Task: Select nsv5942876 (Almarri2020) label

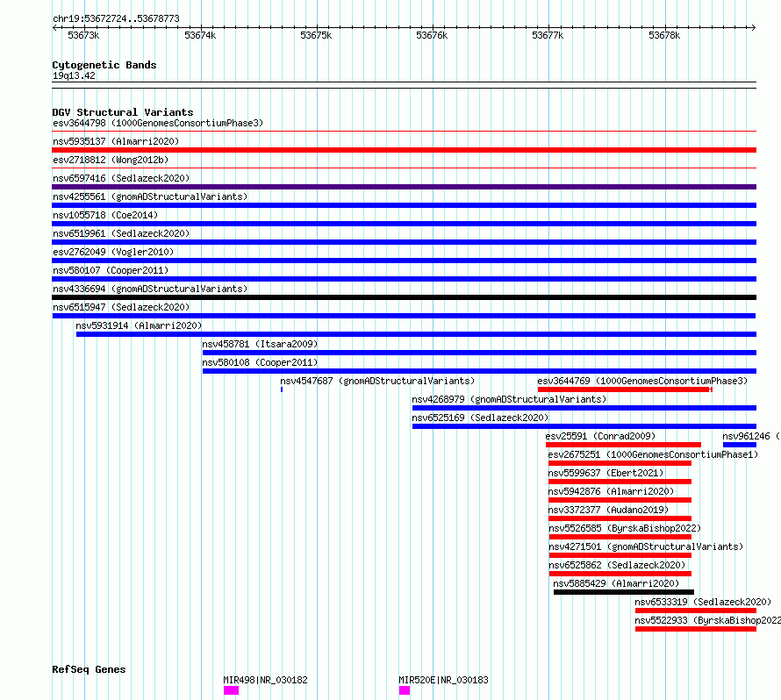Action: click(611, 491)
